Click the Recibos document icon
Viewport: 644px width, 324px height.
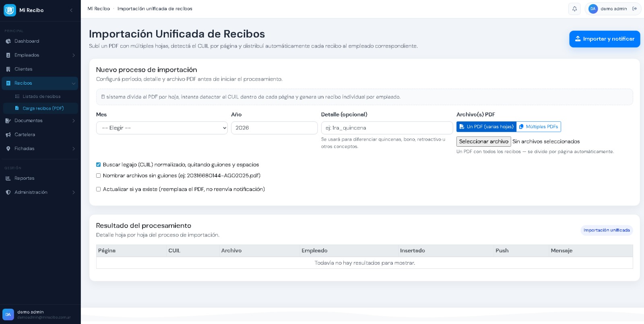pos(8,83)
